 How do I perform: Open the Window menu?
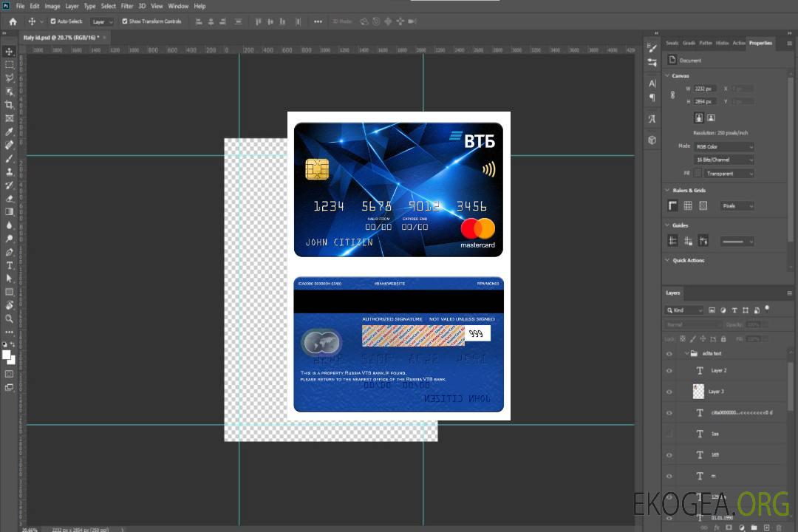point(178,6)
